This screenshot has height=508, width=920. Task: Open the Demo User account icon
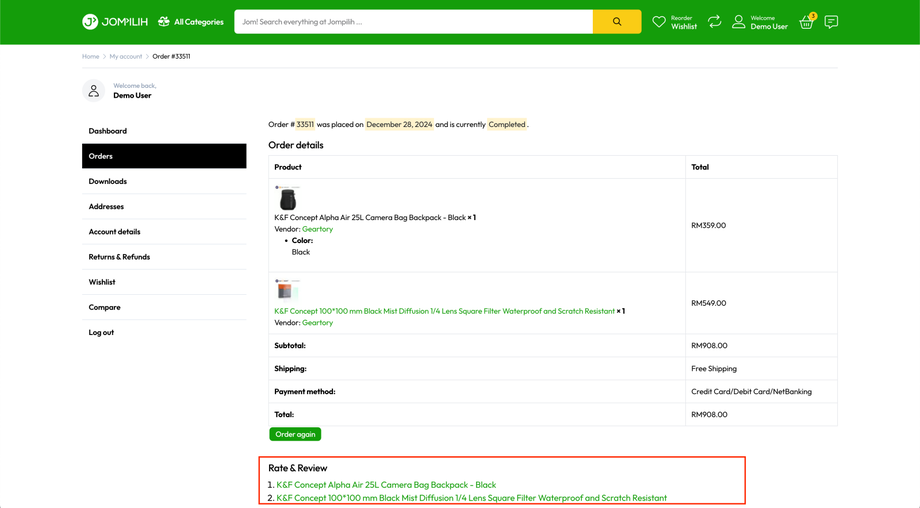tap(738, 21)
